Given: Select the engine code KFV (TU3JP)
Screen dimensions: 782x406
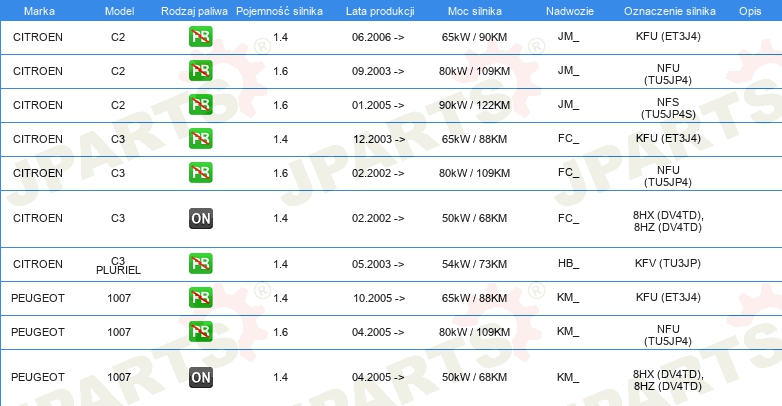Looking at the screenshot, I should point(668,263).
